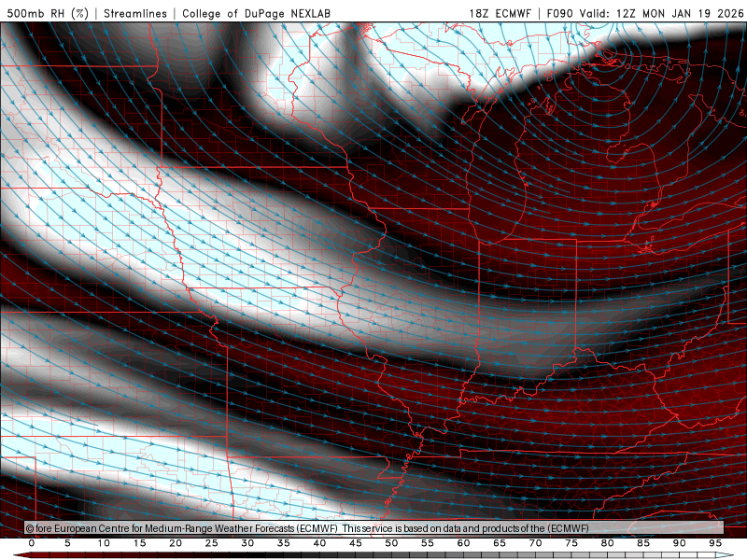Click the '65' colorbar label
Screen dimensions: 747x560
(x=500, y=543)
